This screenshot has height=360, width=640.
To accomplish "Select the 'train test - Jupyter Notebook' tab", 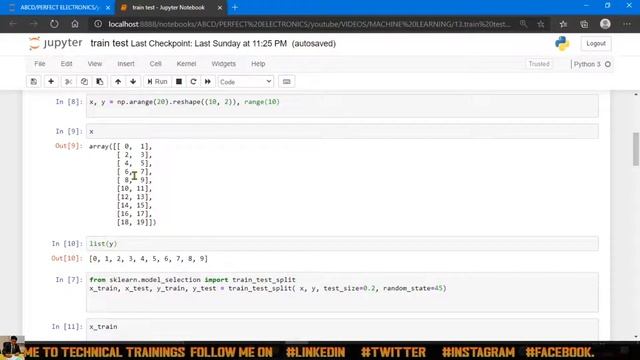I will pyautogui.click(x=168, y=7).
